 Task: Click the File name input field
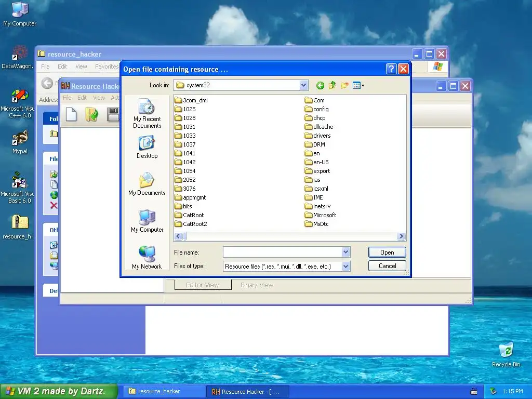[282, 252]
